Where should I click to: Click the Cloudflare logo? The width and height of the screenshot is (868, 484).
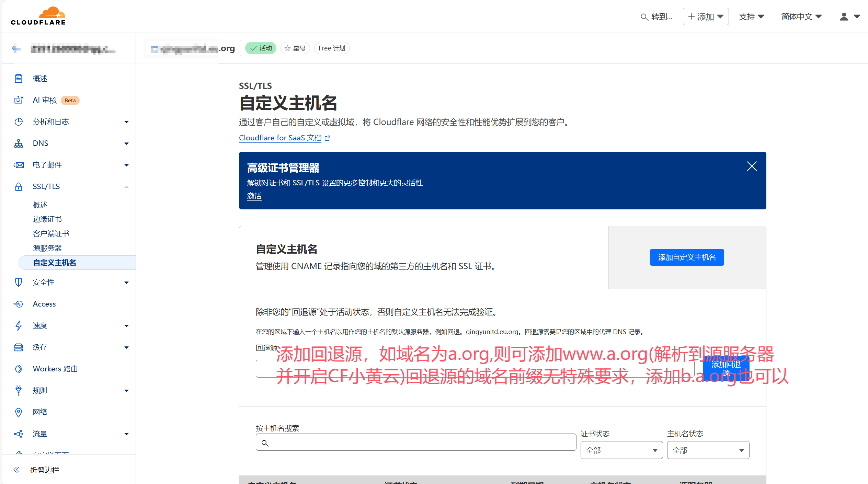coord(38,16)
